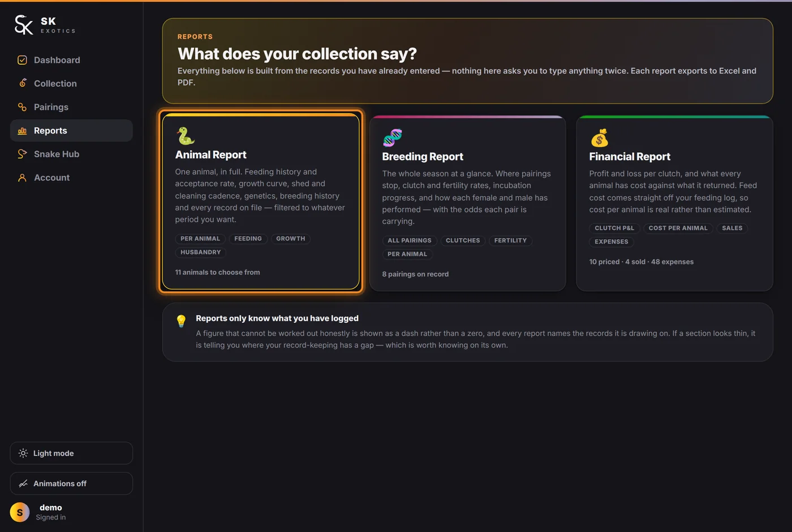This screenshot has width=792, height=532.
Task: Toggle the Animations off setting
Action: click(x=71, y=483)
